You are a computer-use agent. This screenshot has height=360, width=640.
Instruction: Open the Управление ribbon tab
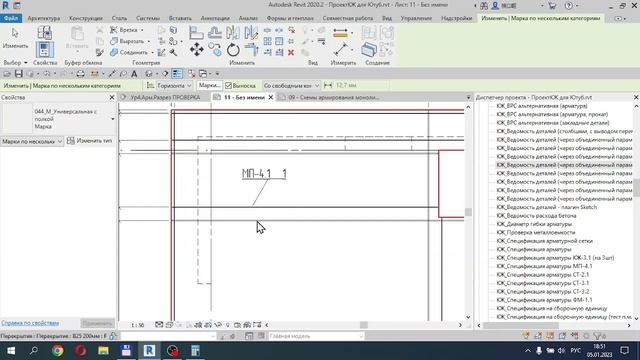click(x=416, y=18)
